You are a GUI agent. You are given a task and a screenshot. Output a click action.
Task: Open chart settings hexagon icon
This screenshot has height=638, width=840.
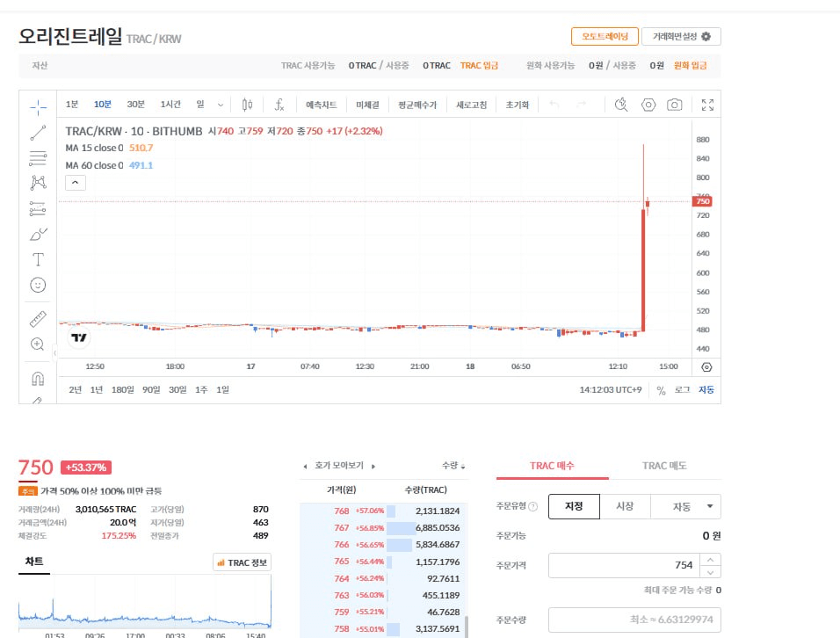click(x=648, y=105)
